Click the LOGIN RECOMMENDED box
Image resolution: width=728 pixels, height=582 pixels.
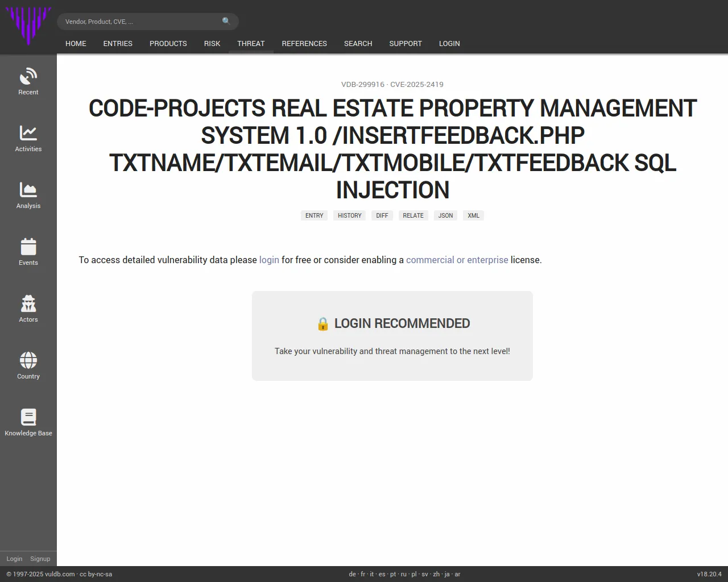pyautogui.click(x=392, y=336)
